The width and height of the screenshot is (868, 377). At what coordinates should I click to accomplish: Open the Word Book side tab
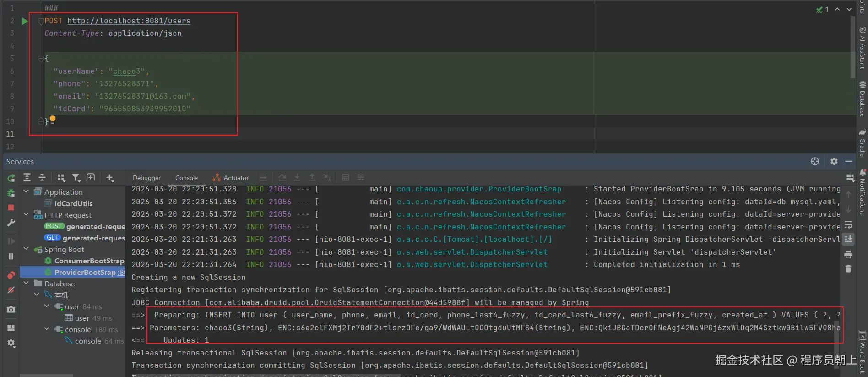point(863,352)
